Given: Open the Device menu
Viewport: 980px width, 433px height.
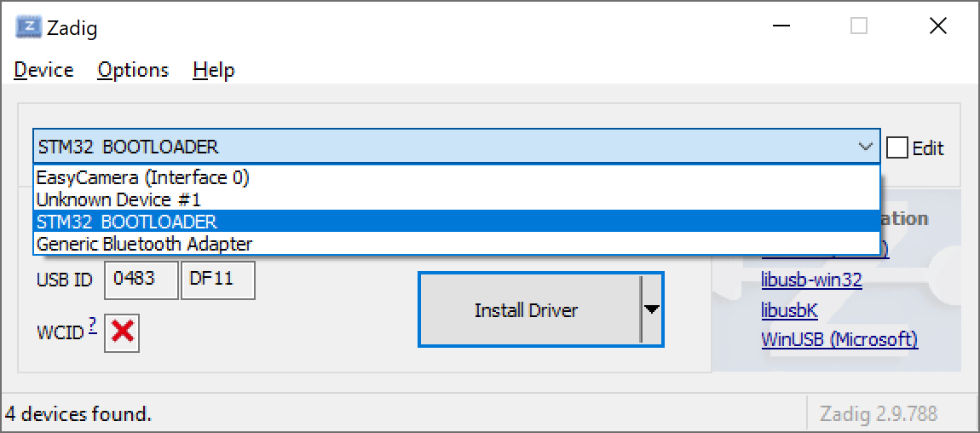Looking at the screenshot, I should click(x=43, y=70).
